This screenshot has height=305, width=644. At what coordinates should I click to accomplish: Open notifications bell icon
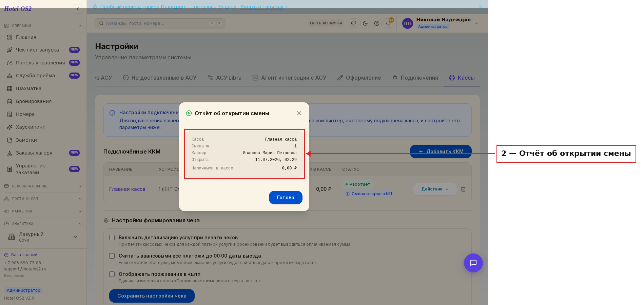tap(388, 23)
